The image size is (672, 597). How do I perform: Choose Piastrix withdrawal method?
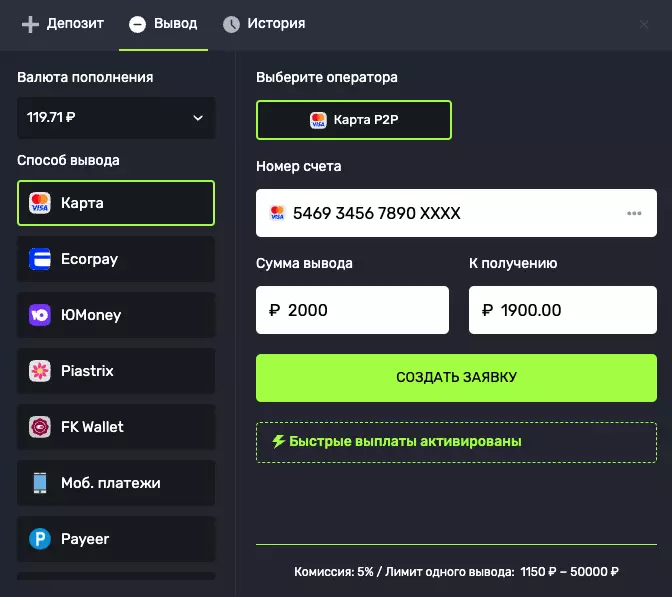116,371
